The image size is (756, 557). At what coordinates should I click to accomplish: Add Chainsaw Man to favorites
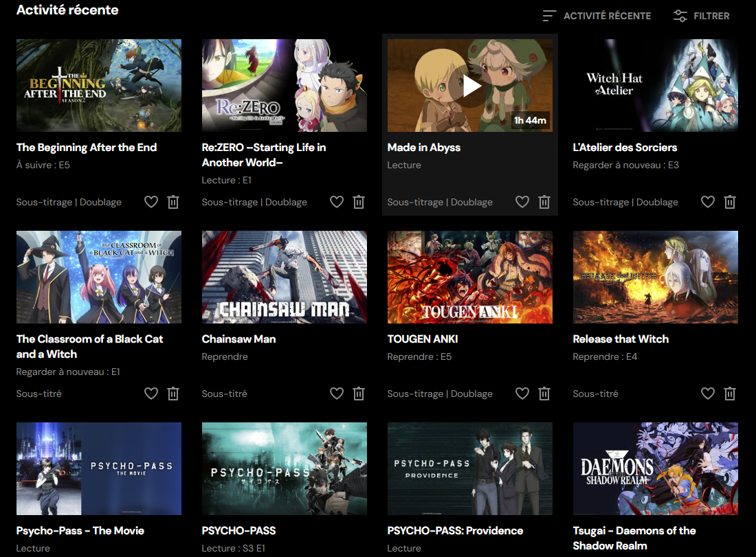pyautogui.click(x=337, y=394)
